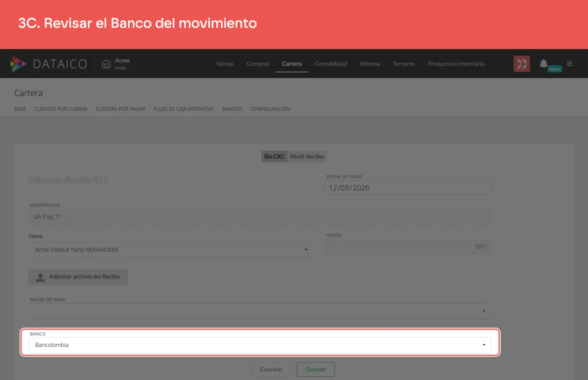Click the Cancelar button
Screen dimensions: 588x380
271,369
